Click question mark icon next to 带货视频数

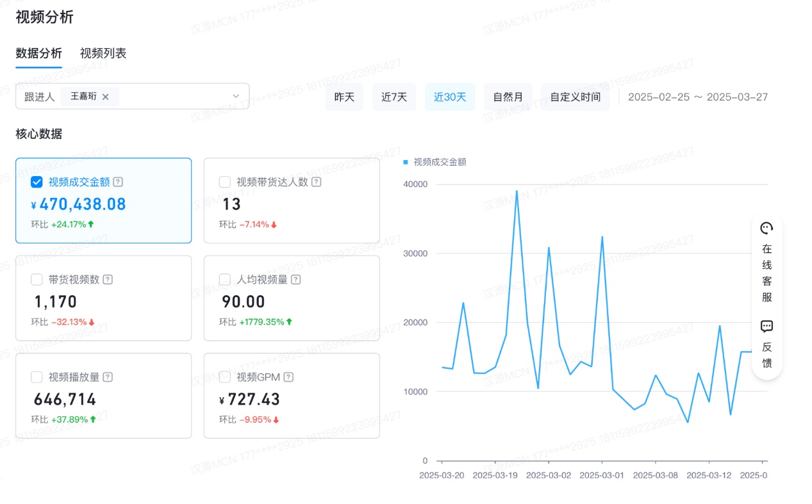(x=108, y=279)
